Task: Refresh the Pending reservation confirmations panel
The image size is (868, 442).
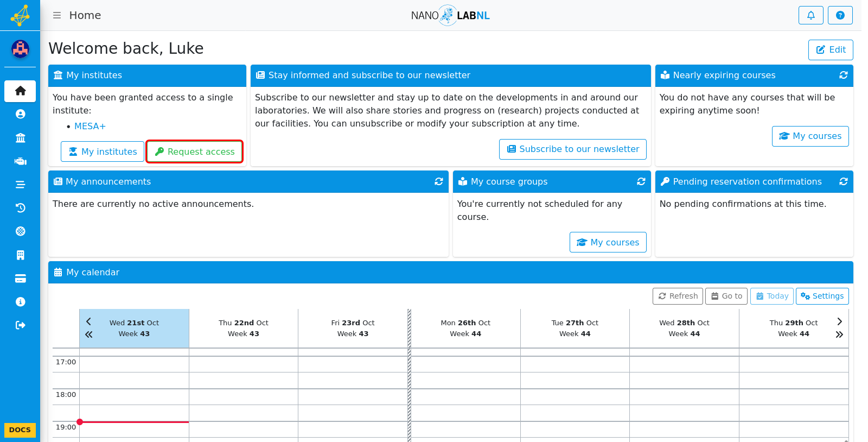Action: (843, 182)
